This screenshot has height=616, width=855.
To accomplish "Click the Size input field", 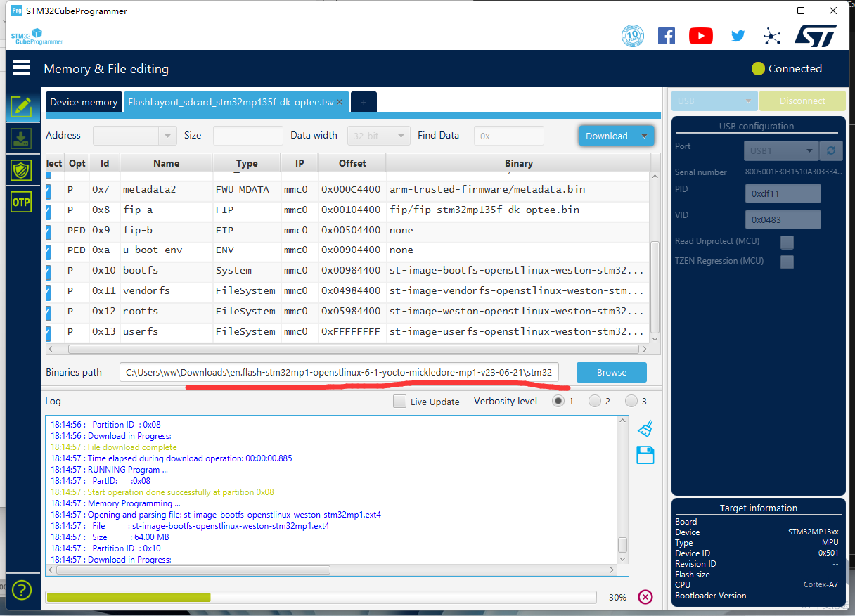I will click(247, 136).
